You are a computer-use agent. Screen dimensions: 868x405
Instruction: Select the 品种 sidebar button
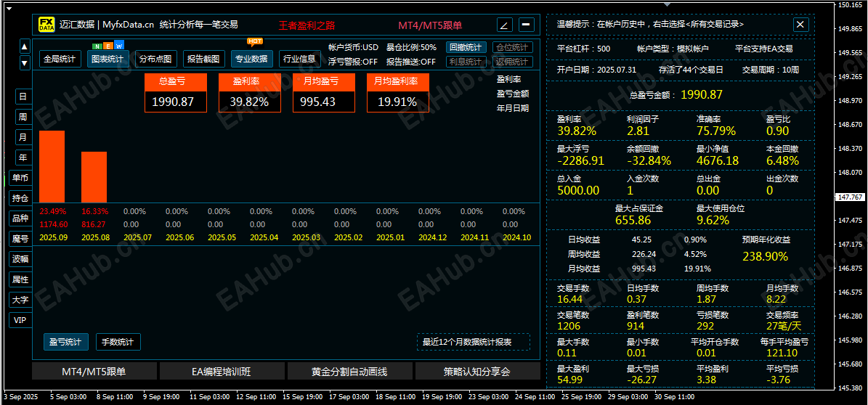(20, 218)
